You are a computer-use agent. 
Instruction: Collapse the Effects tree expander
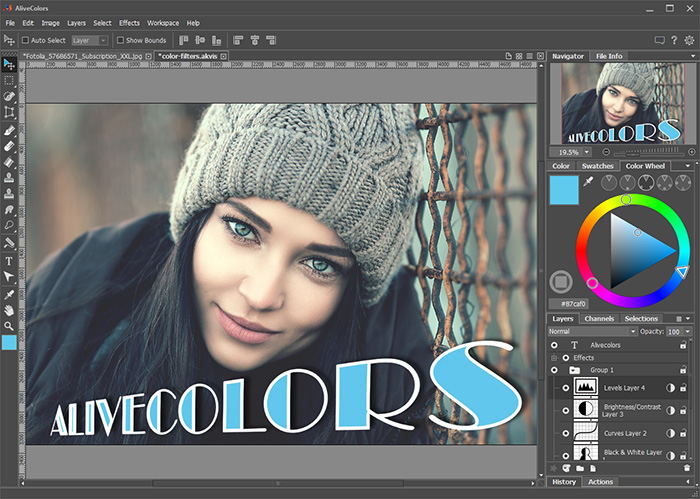tap(554, 358)
